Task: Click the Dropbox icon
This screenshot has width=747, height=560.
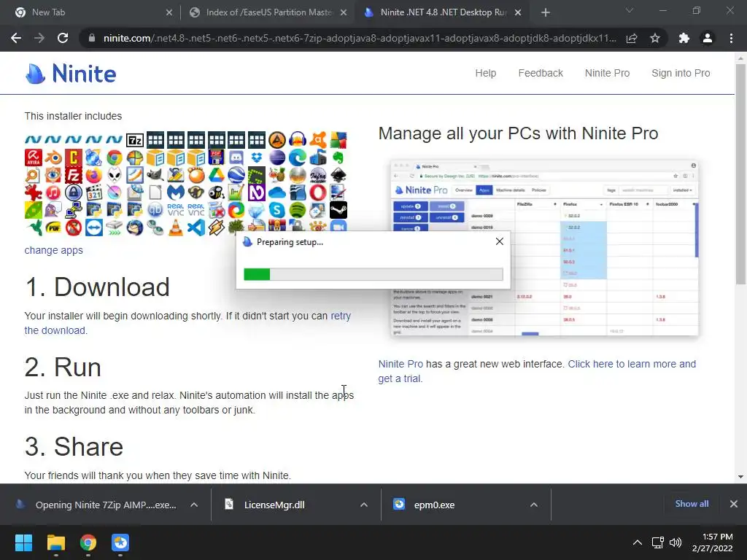Action: pyautogui.click(x=257, y=157)
